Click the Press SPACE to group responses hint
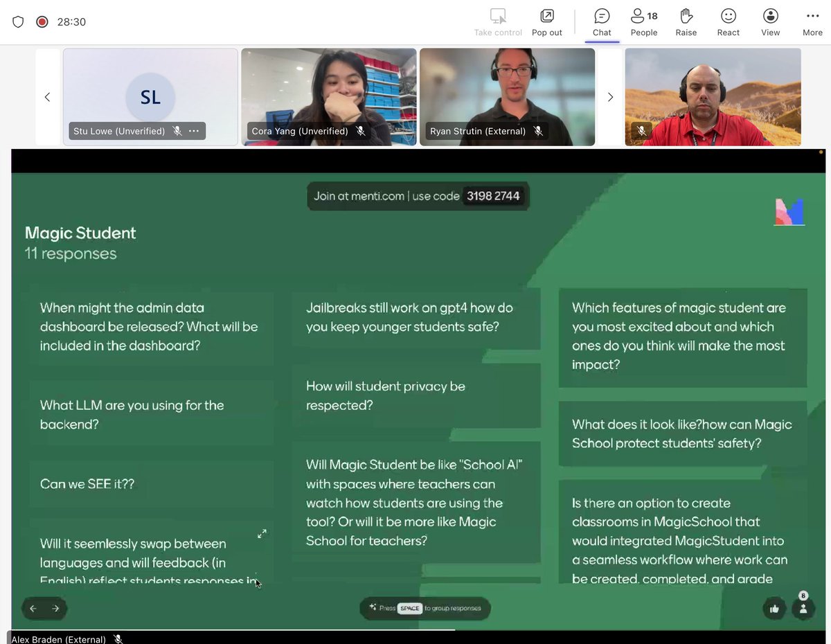The image size is (831, 644). [425, 608]
